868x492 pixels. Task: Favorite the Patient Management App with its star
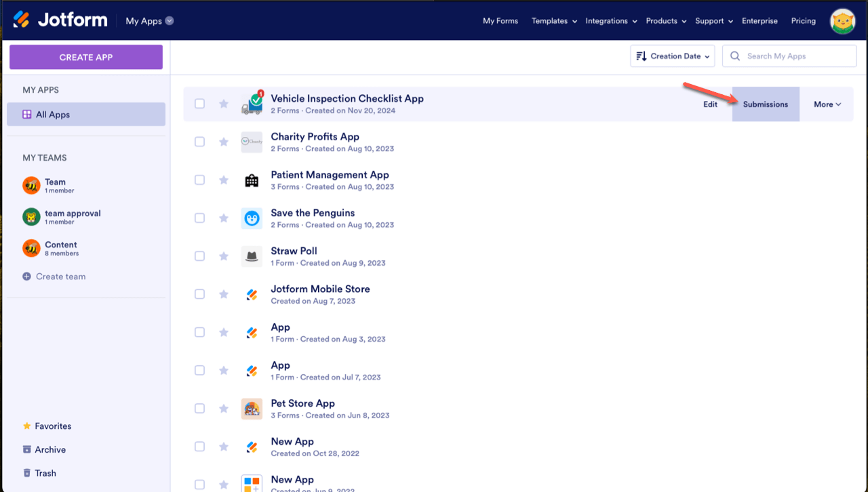coord(224,180)
